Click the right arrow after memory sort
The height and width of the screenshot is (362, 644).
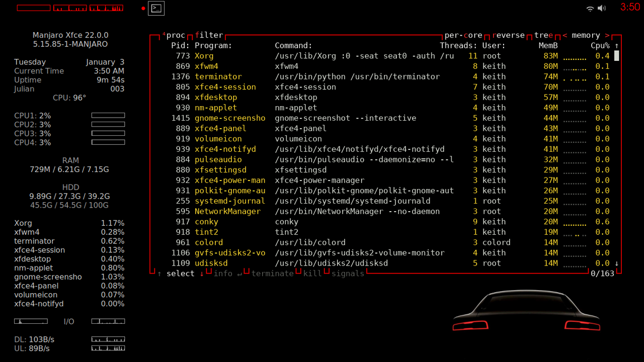(x=607, y=35)
